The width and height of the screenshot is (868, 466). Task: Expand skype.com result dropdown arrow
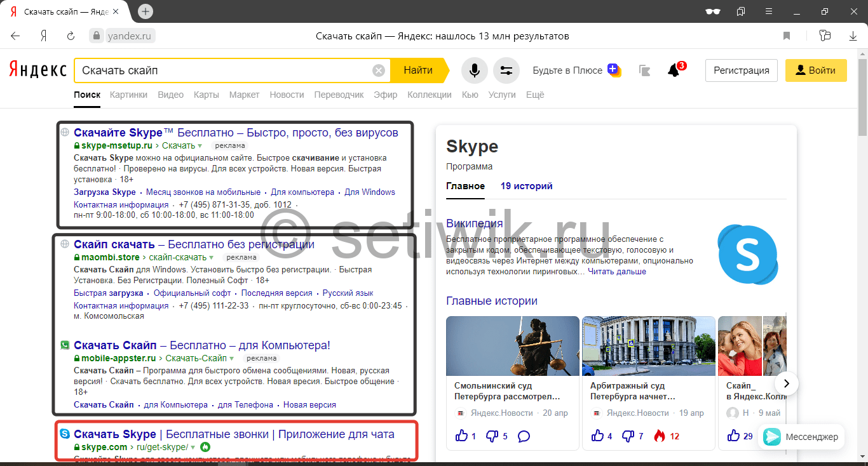pos(193,447)
